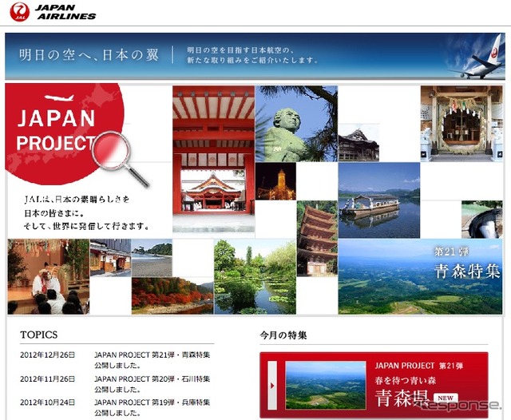Click the 今月の特集 heading
The width and height of the screenshot is (511, 420).
tap(283, 335)
